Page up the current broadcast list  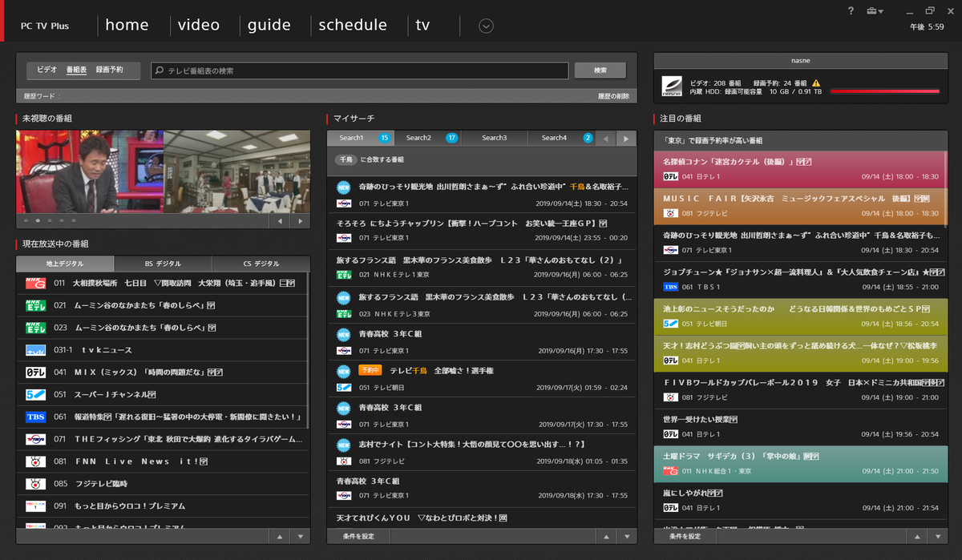coord(281,536)
